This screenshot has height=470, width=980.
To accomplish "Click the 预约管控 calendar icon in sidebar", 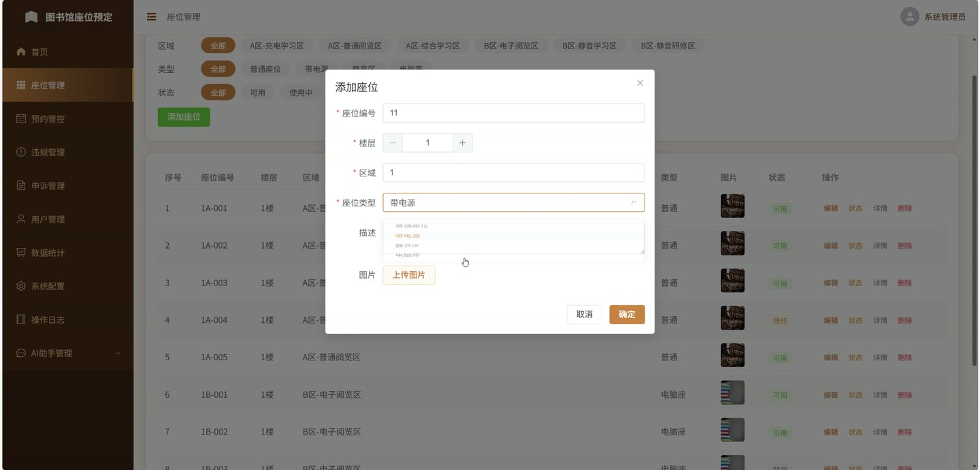I will (x=20, y=119).
